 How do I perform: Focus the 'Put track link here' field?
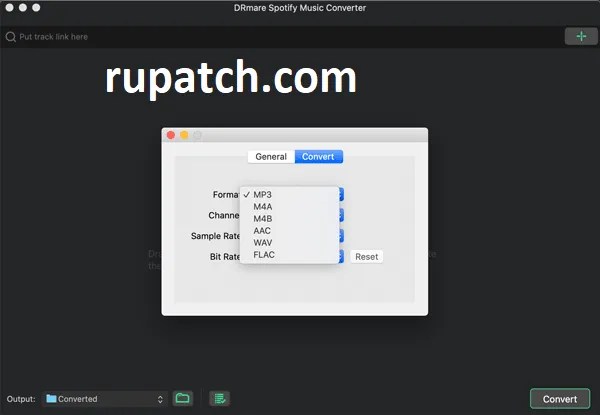click(283, 37)
